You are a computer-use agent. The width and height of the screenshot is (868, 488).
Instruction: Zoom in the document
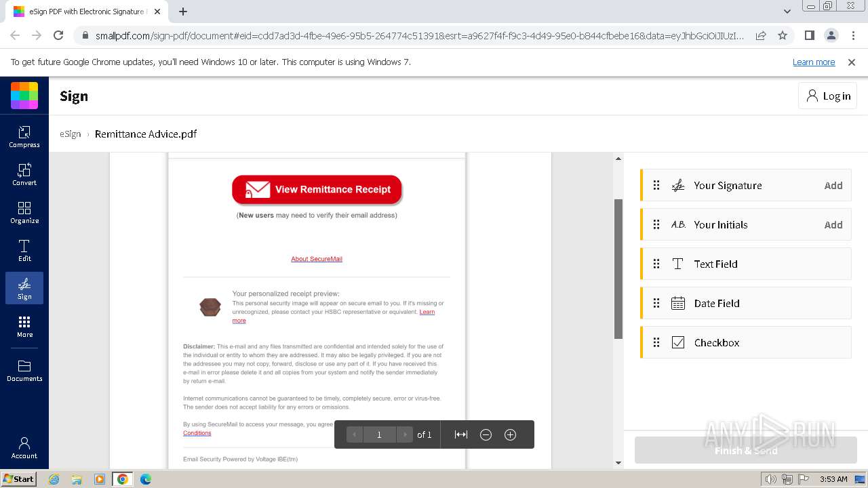tap(511, 434)
